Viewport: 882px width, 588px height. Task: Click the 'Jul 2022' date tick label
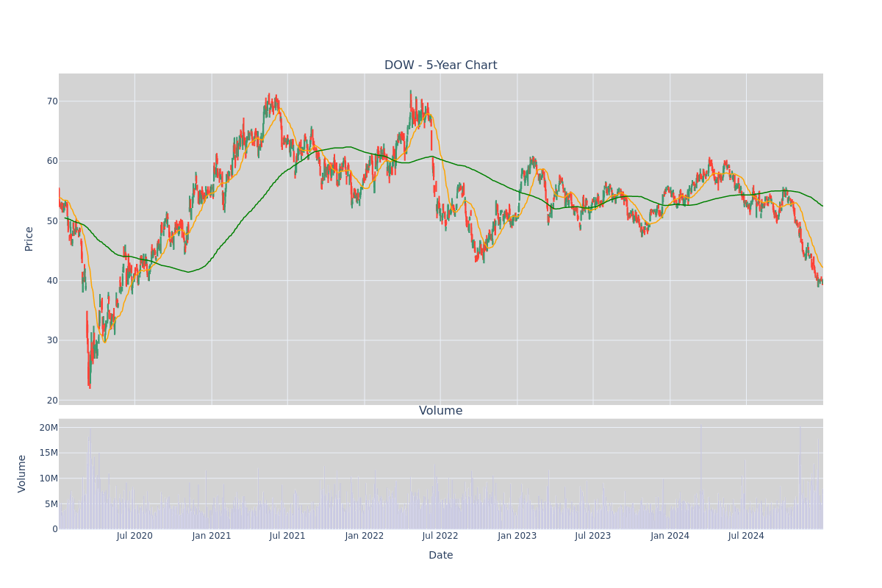(440, 536)
